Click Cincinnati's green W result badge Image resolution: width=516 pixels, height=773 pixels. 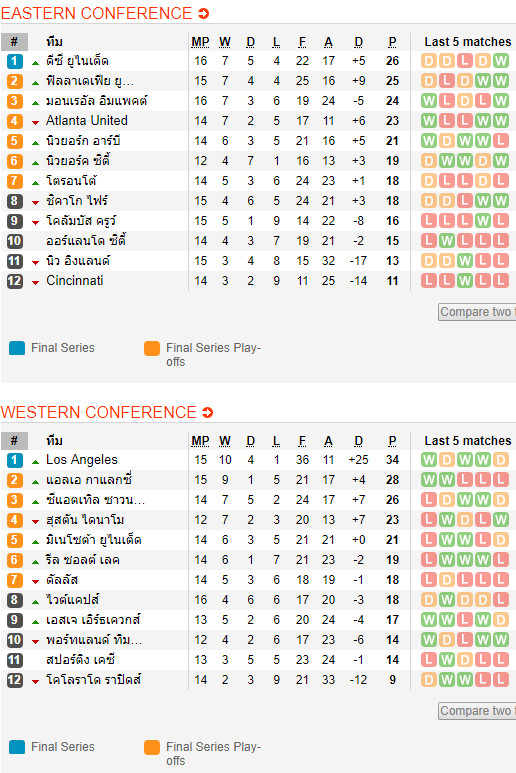point(465,281)
